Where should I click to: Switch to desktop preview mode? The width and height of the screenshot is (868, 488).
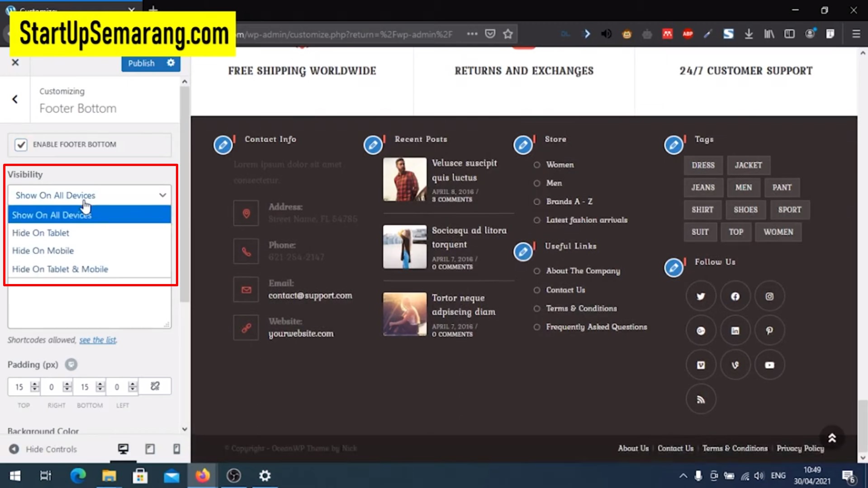point(123,449)
